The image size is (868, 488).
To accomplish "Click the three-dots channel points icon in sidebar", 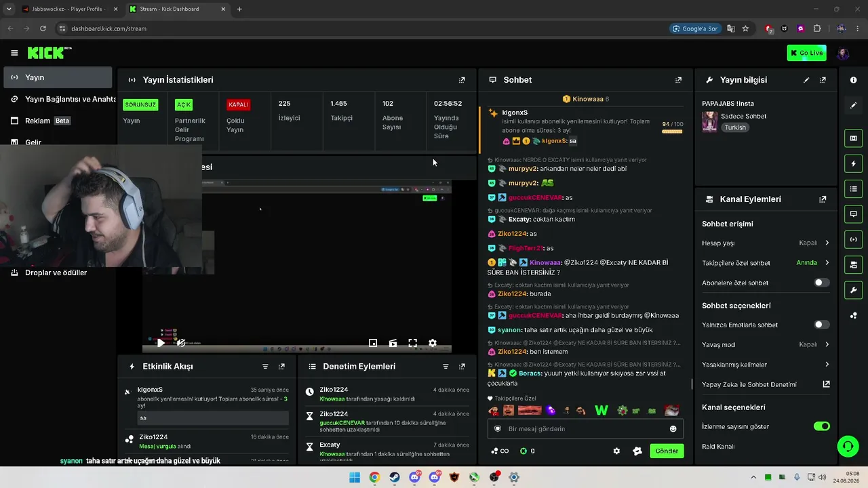I will pos(853,315).
